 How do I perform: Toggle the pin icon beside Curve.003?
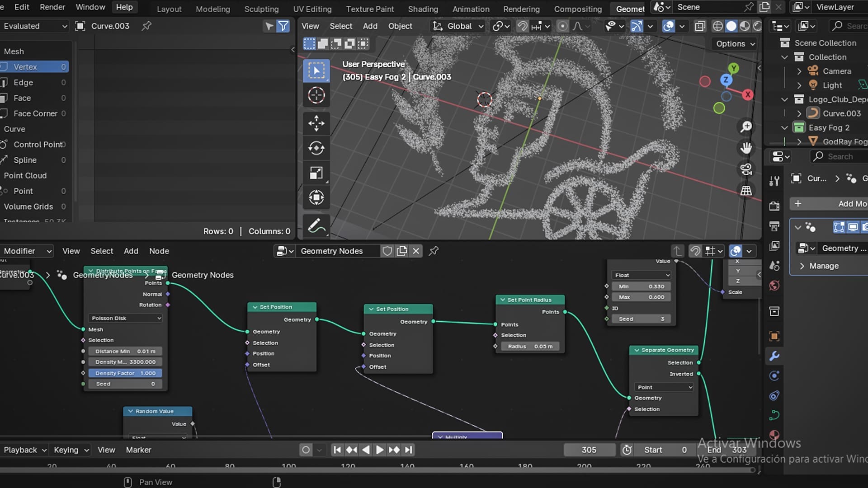(x=146, y=26)
